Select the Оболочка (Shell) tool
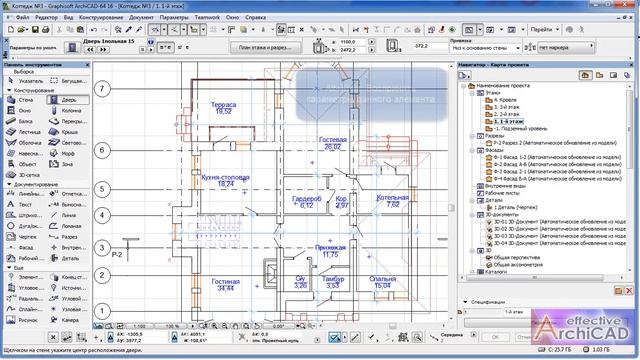Viewport: 640px width, 360px height. coord(24,143)
